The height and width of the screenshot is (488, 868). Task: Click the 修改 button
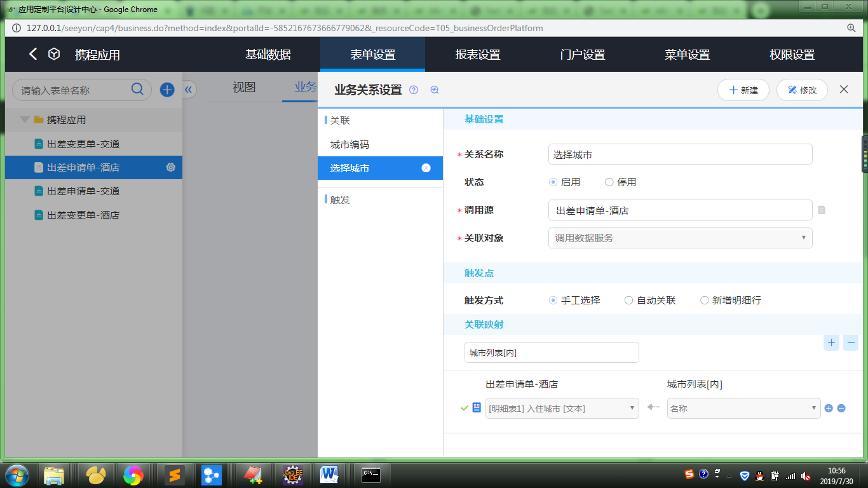pos(801,90)
